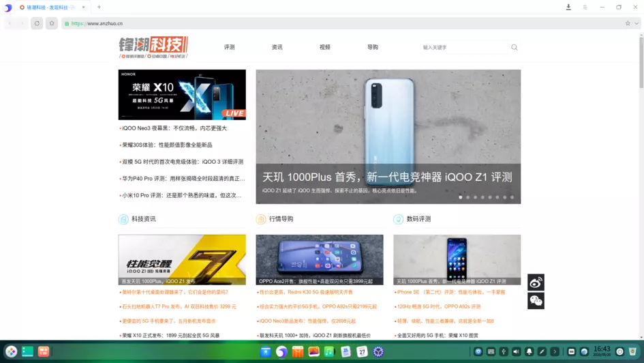644x363 pixels.
Task: Click the volume tray icon
Action: (x=517, y=351)
